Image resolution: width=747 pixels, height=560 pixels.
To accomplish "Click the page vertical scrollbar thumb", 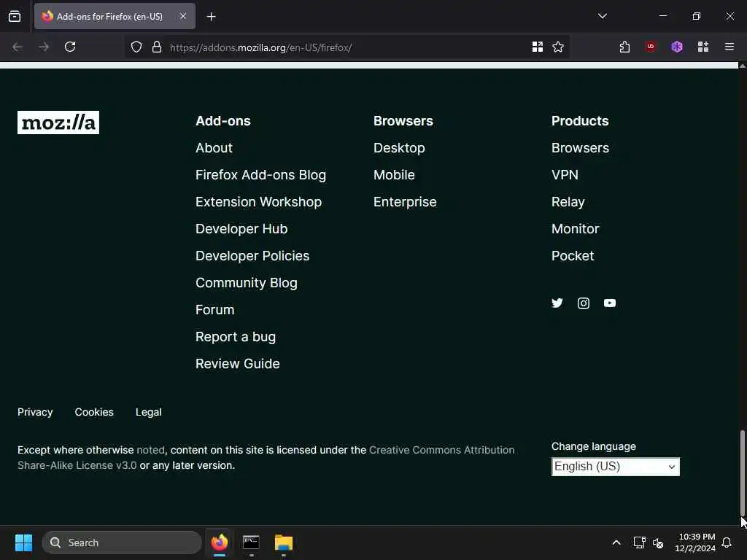I will click(x=742, y=472).
